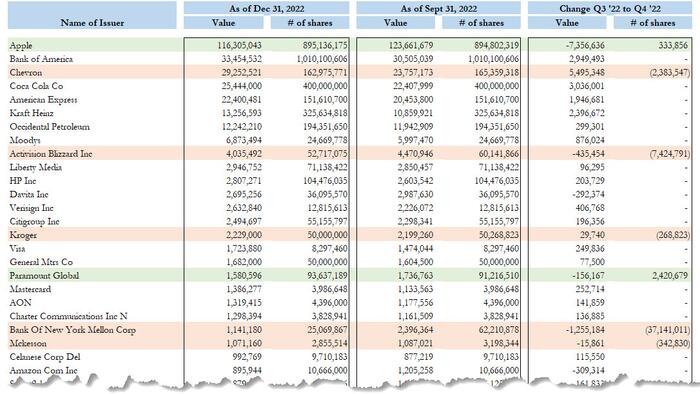Select the Mckesson issuer cell
This screenshot has width=700, height=394.
(x=28, y=343)
